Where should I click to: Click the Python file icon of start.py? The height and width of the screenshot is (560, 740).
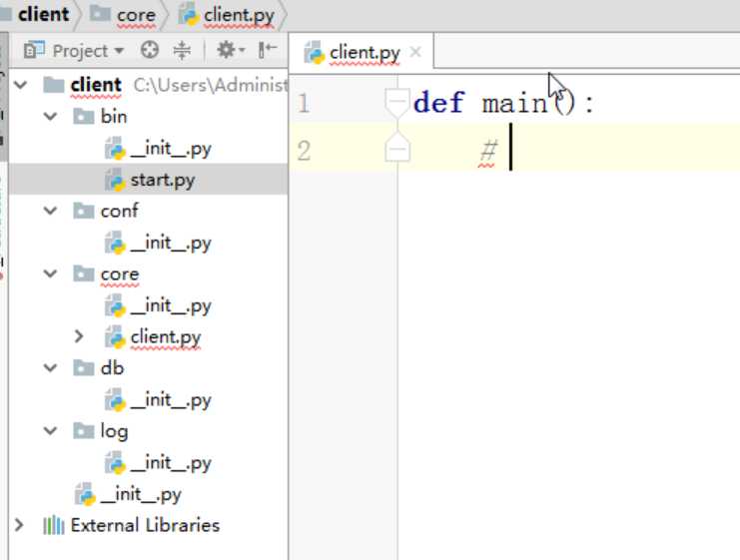coord(115,180)
